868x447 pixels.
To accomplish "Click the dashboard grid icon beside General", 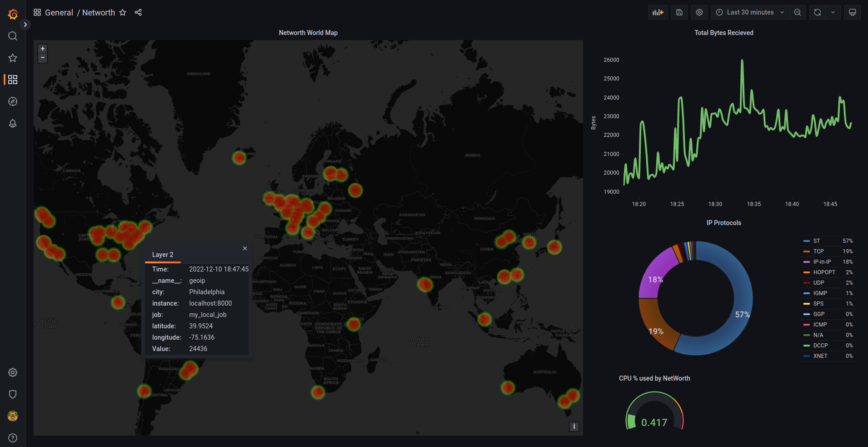I will click(37, 12).
